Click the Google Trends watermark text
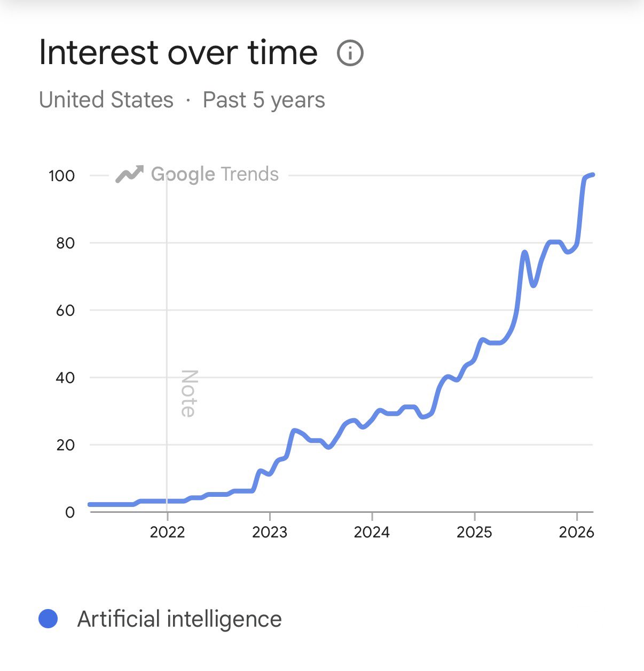The image size is (644, 671). click(215, 174)
